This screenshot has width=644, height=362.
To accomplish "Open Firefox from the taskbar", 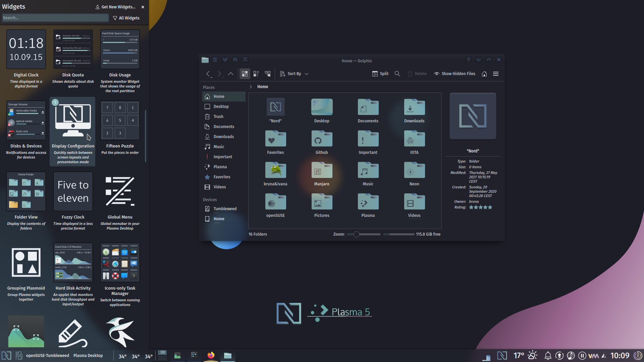I will [211, 356].
